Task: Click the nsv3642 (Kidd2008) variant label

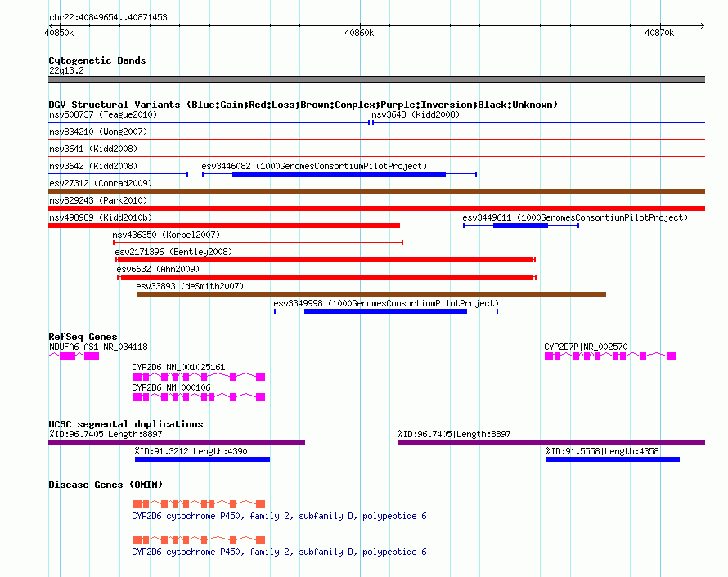Action: [x=93, y=166]
